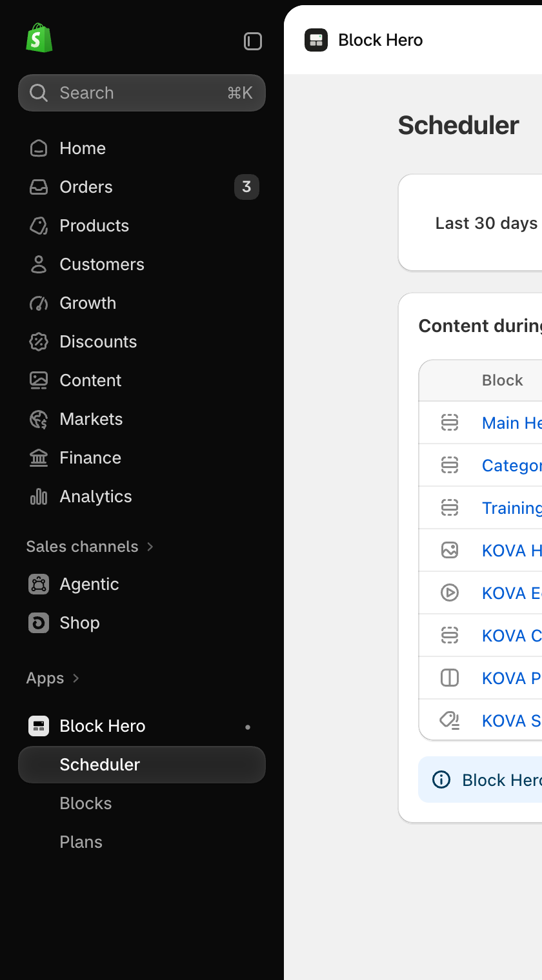Image resolution: width=542 pixels, height=980 pixels.
Task: Click the video play icon on KOVA E row
Action: [450, 593]
